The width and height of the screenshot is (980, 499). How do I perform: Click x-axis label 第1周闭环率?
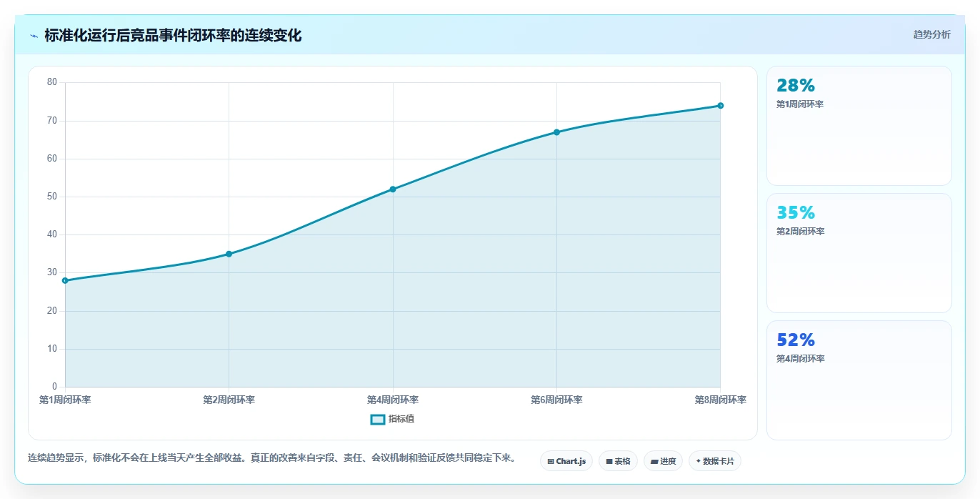pos(65,400)
